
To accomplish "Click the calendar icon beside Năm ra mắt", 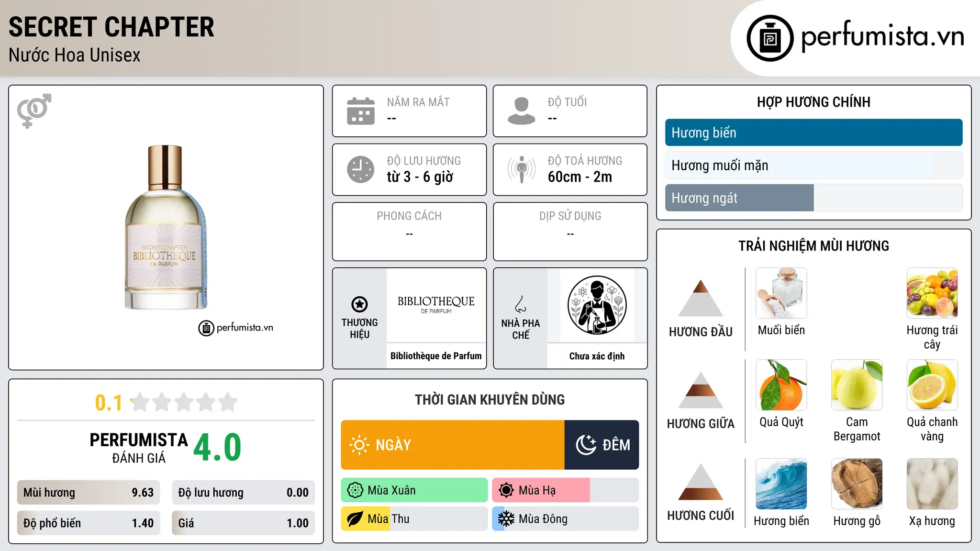I will click(x=361, y=111).
